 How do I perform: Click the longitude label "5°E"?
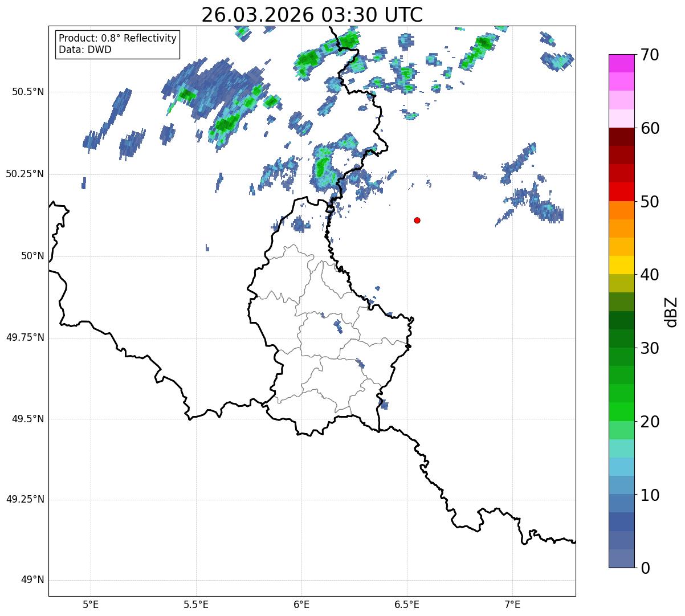(x=91, y=604)
